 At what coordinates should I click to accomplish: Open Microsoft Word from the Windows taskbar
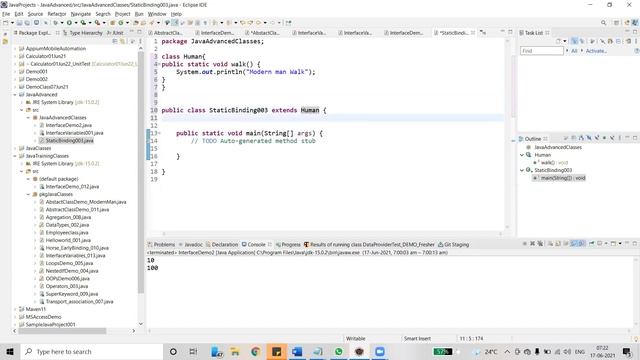(297, 351)
